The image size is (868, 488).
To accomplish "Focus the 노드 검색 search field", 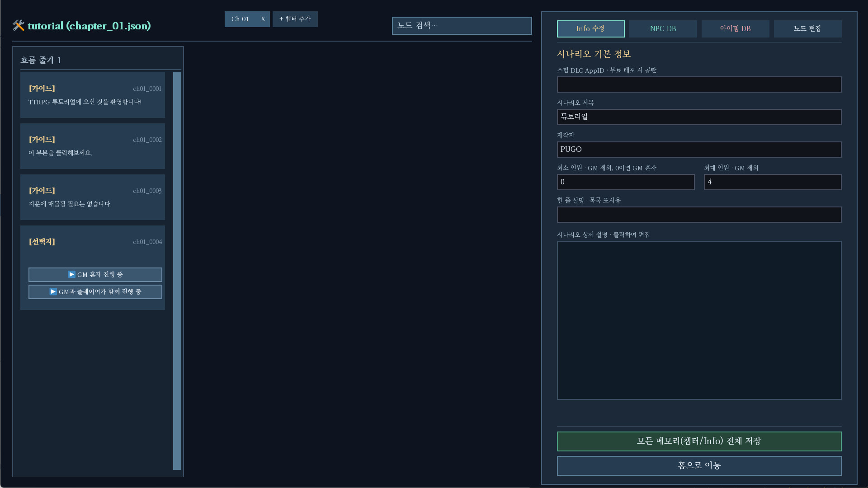I will click(x=462, y=25).
